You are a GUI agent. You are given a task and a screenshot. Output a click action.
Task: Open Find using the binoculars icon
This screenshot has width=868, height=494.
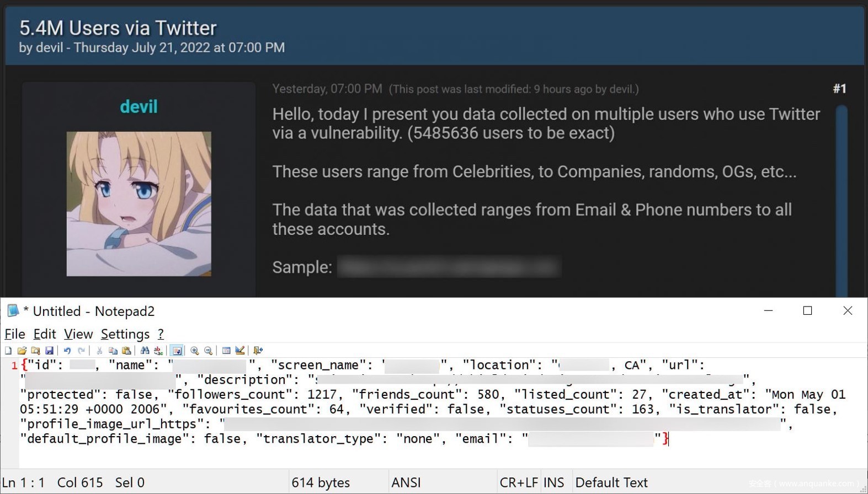coord(145,351)
